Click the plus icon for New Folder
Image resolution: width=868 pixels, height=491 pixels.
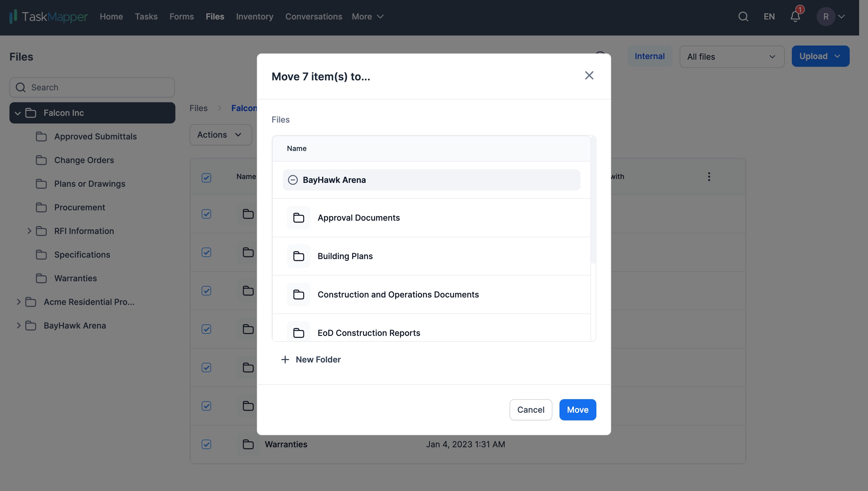pyautogui.click(x=285, y=360)
